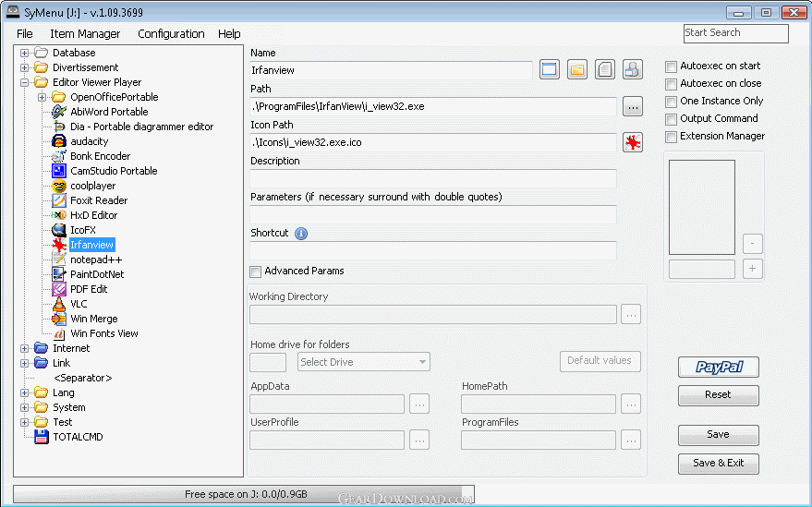Click the Reset button
The height and width of the screenshot is (507, 812).
point(719,395)
